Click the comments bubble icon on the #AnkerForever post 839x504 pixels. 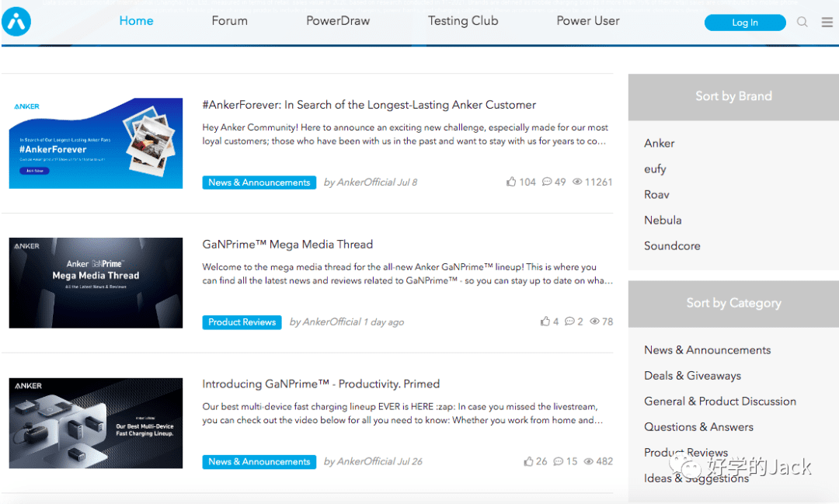(546, 182)
